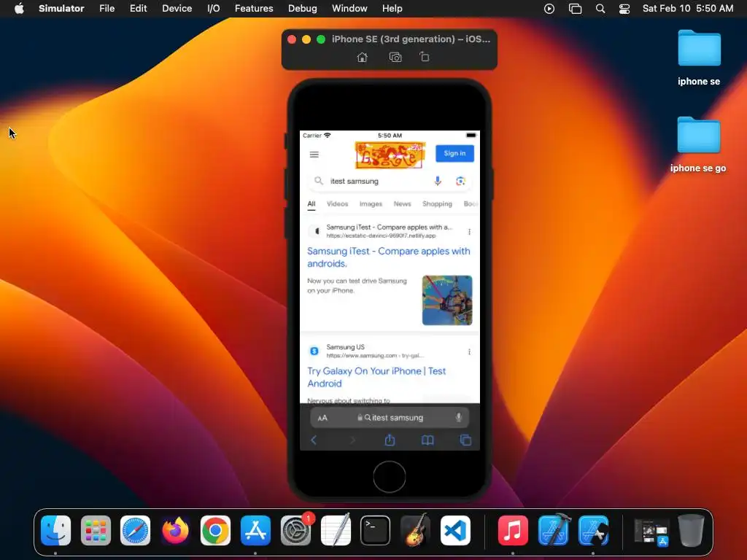Open App Store from the Dock
The width and height of the screenshot is (747, 560).
point(255,530)
